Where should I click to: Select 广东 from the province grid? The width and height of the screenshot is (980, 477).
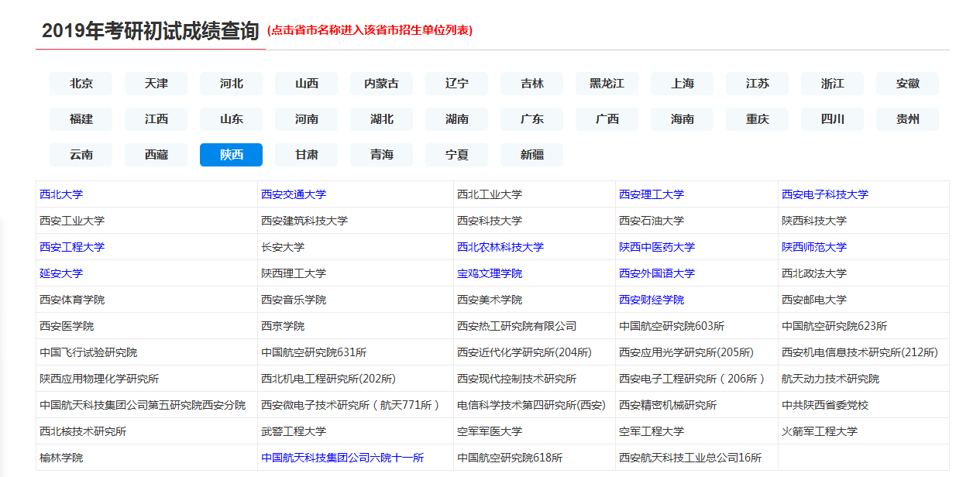[x=531, y=119]
